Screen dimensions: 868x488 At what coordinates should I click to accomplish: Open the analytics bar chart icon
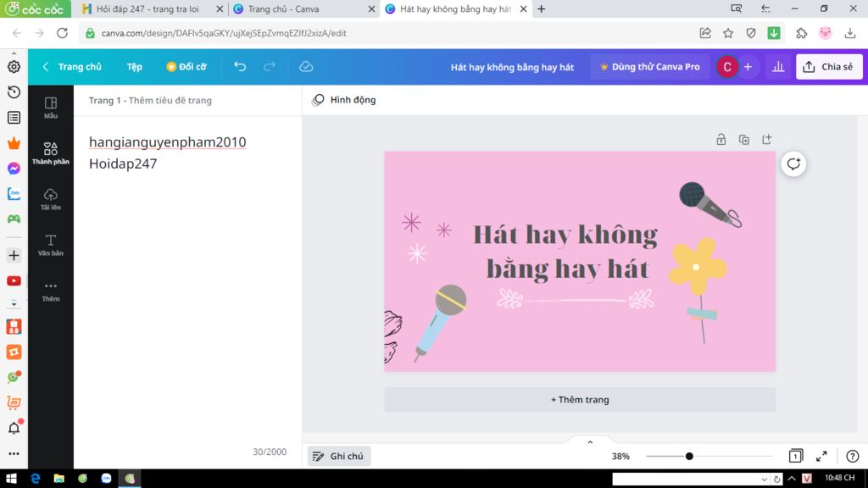point(778,67)
